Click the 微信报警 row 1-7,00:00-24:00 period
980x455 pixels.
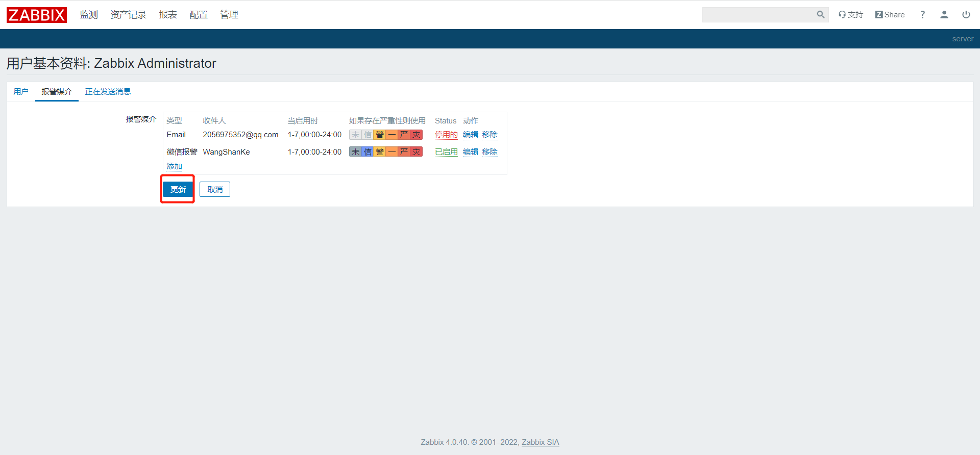point(314,152)
